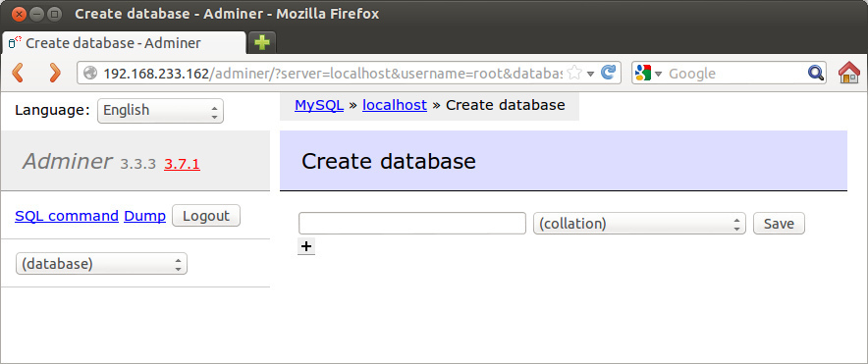Viewport: 868px width, 364px height.
Task: Click the search magnifier icon in the Google box
Action: tap(815, 73)
